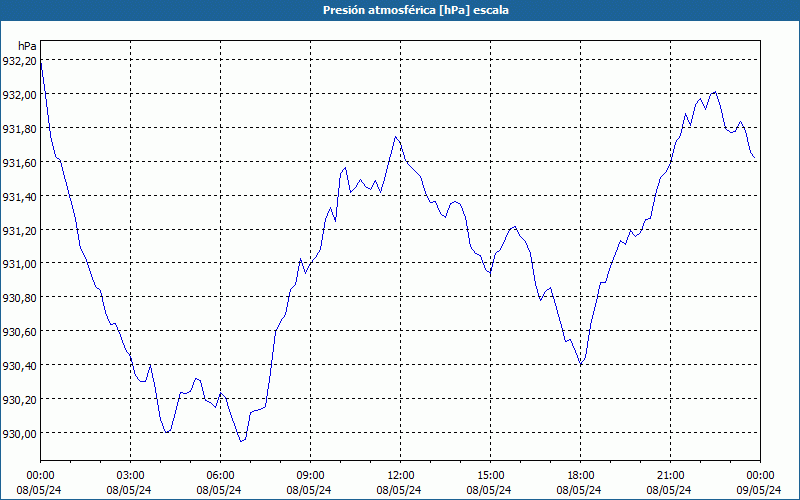Select the 931,60 y-axis value
Image resolution: width=800 pixels, height=500 pixels.
click(x=19, y=163)
